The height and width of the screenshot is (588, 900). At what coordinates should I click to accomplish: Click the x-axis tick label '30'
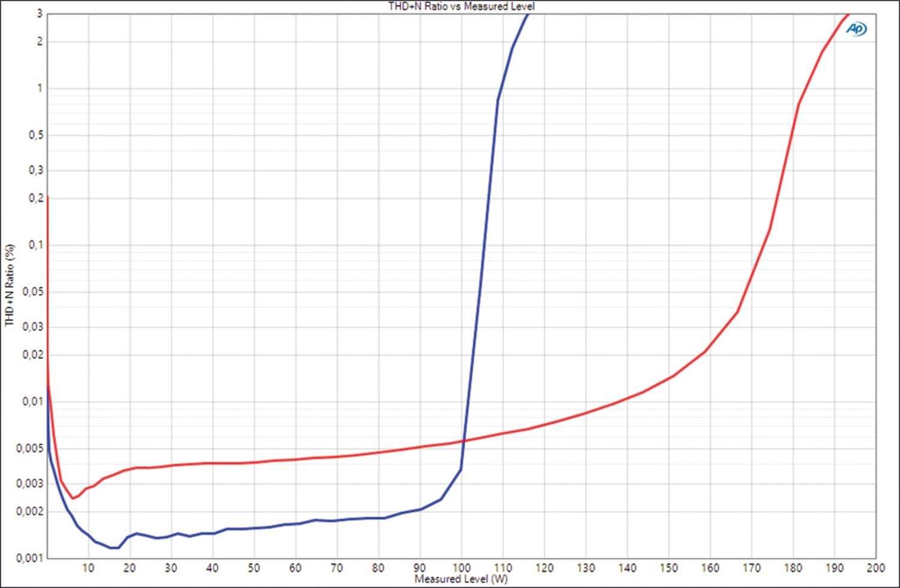tap(171, 568)
